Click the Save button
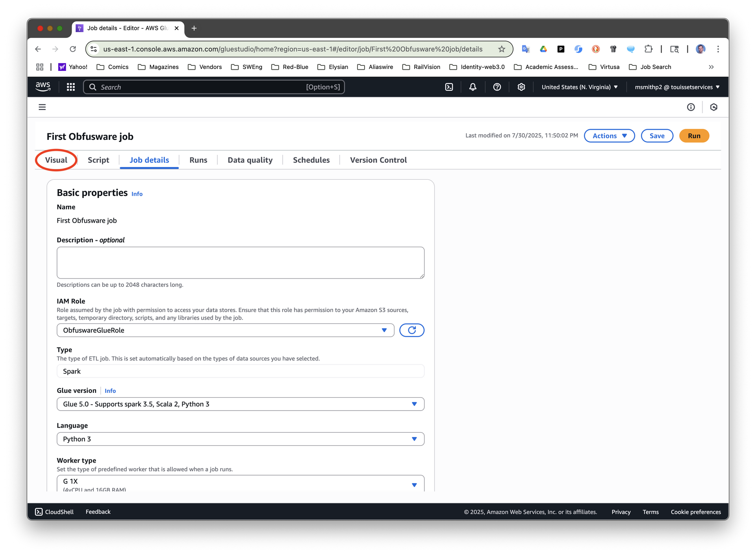The height and width of the screenshot is (556, 756). click(x=657, y=136)
